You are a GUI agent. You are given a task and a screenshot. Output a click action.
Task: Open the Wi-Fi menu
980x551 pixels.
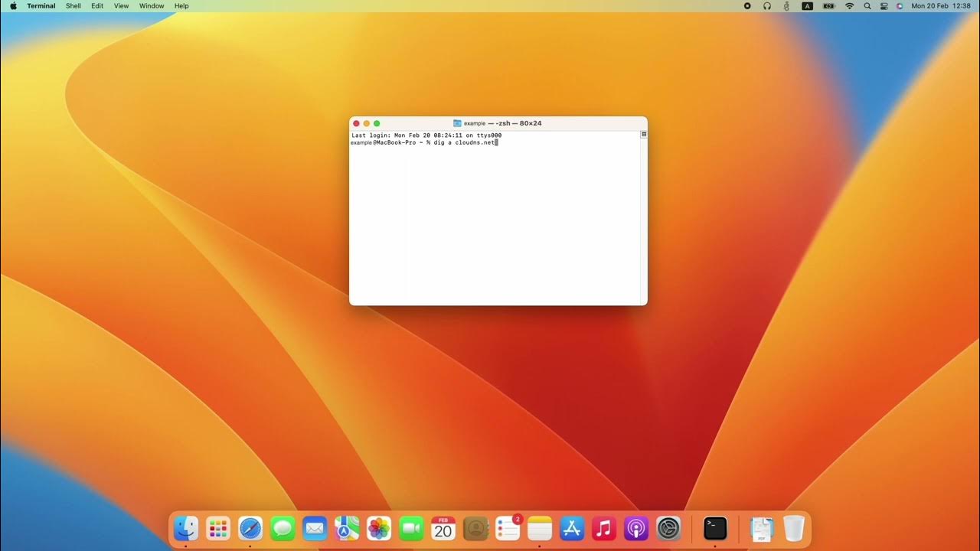pyautogui.click(x=849, y=5)
